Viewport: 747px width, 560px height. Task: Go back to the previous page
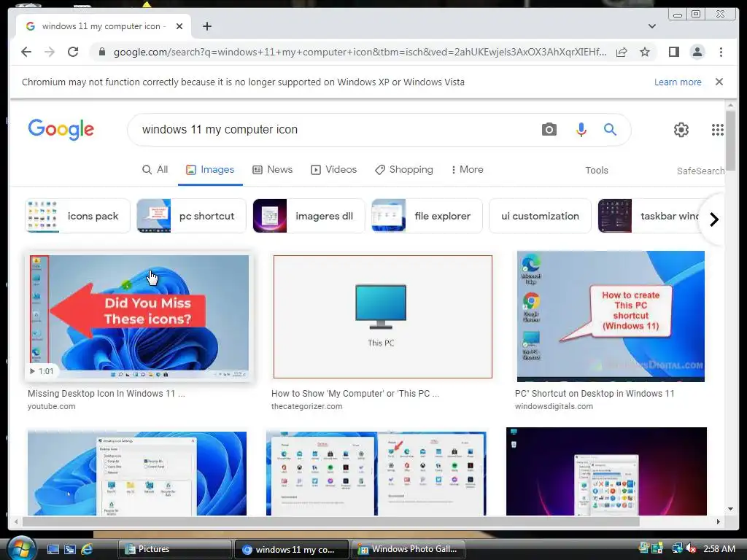(x=26, y=52)
